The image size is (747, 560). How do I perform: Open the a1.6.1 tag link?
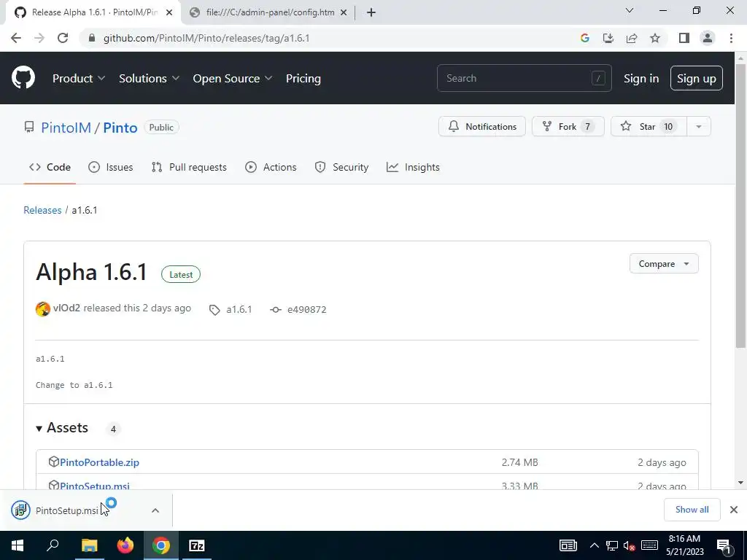(x=231, y=309)
